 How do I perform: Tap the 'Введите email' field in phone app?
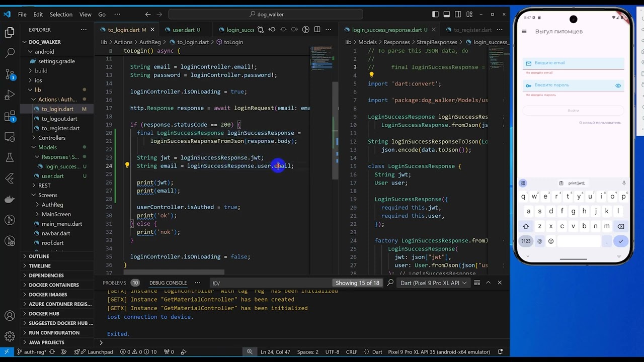point(573,63)
